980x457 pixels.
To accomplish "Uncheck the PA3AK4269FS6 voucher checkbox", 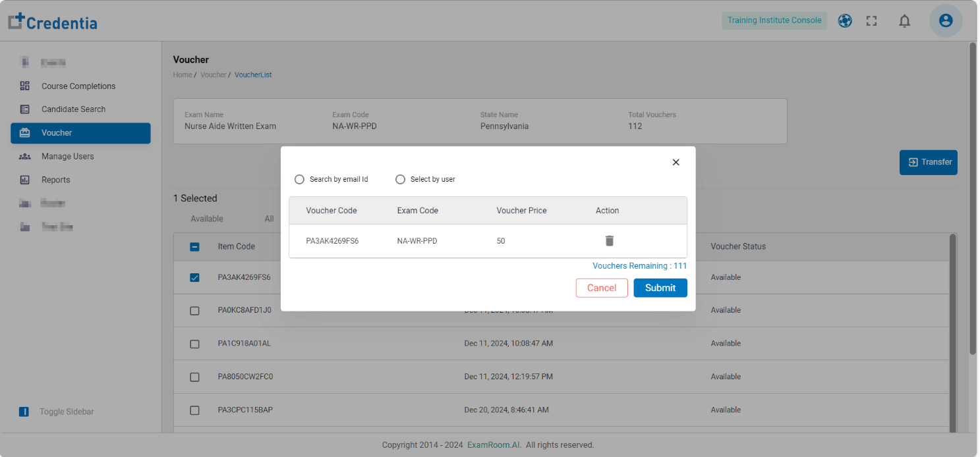I will click(194, 277).
